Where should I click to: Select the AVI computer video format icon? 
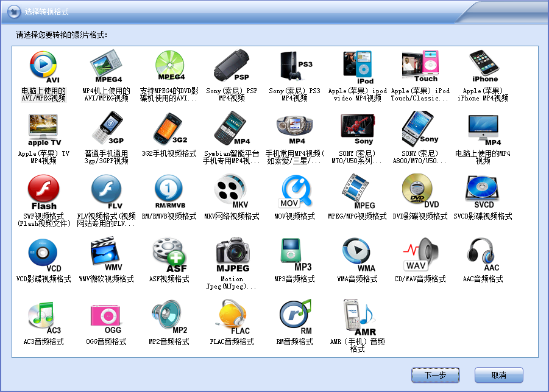point(44,67)
